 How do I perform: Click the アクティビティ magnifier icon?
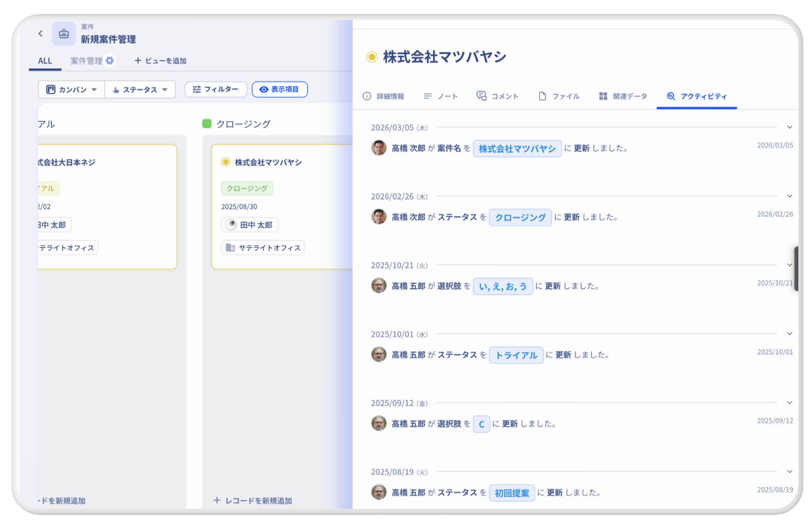pyautogui.click(x=671, y=97)
